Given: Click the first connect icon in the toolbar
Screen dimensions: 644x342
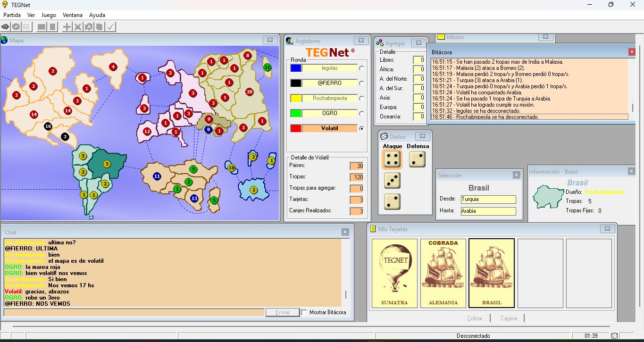Looking at the screenshot, I should click(x=6, y=27).
